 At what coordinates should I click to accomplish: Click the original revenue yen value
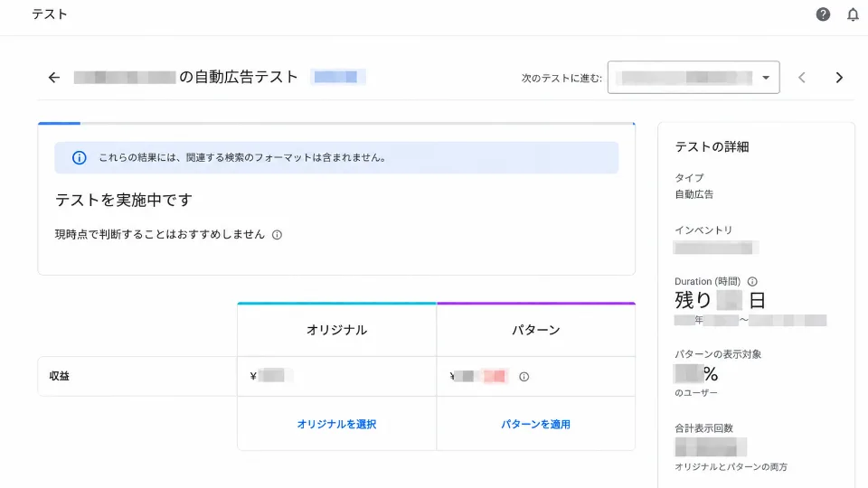pyautogui.click(x=270, y=376)
